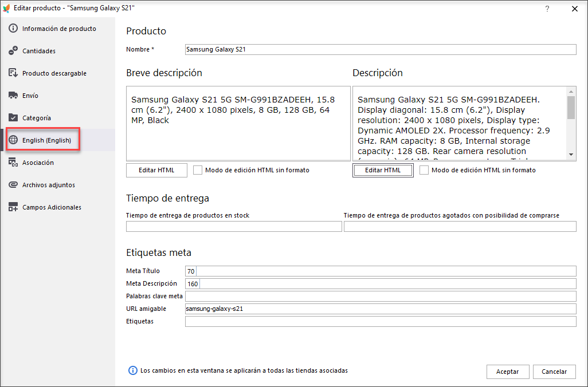
Task: Open the Asociación section
Action: [x=58, y=162]
